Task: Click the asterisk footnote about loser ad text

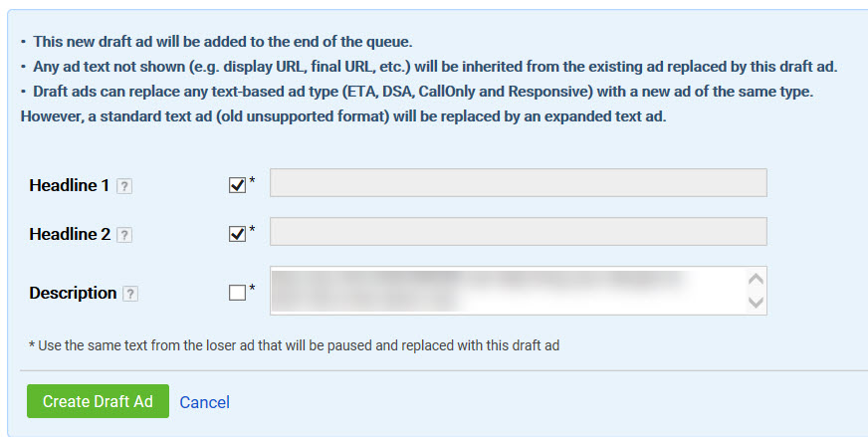Action: (294, 345)
